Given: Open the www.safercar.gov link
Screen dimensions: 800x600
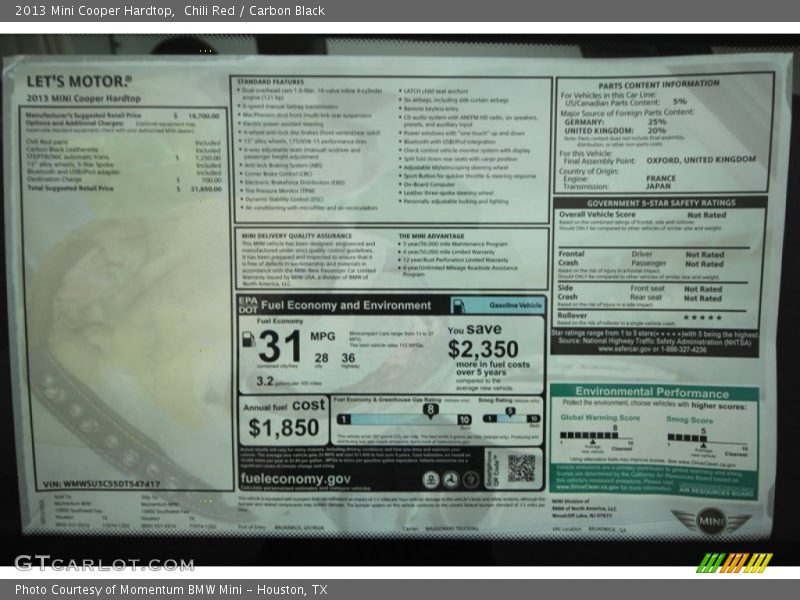Looking at the screenshot, I should click(x=624, y=349).
